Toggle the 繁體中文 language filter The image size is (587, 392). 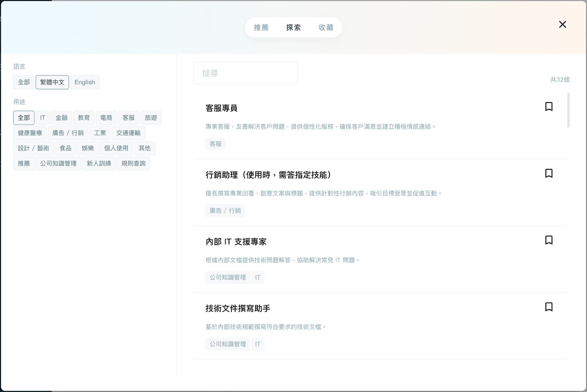[52, 82]
